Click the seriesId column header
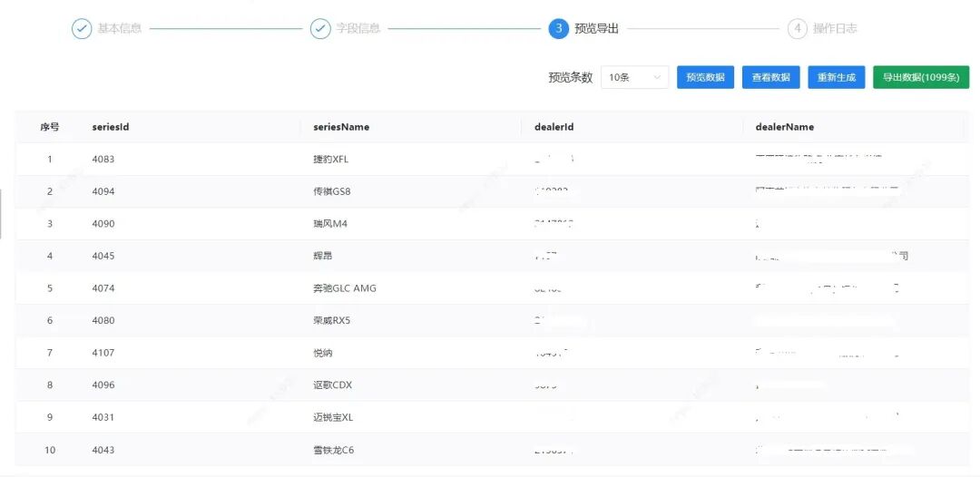The height and width of the screenshot is (477, 980). (x=111, y=127)
